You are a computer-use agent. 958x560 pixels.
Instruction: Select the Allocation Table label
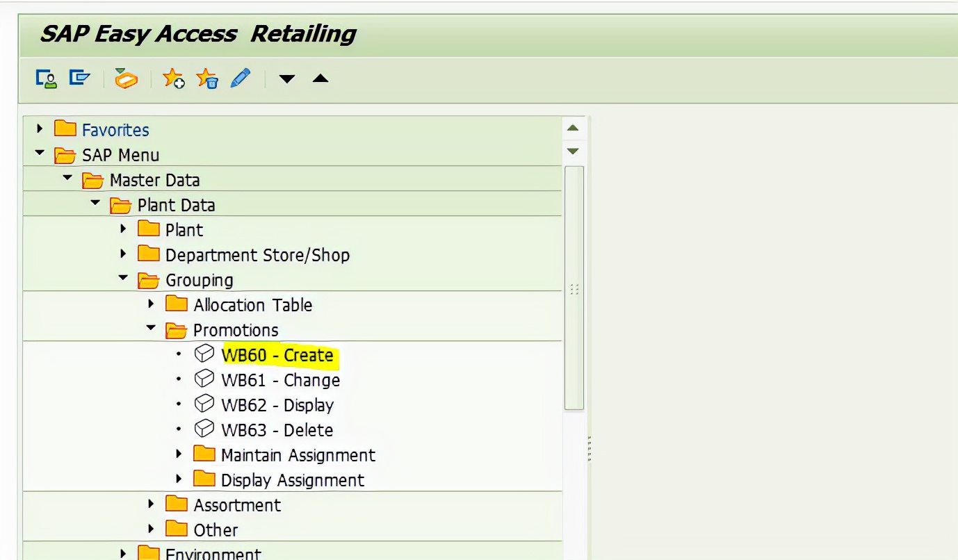click(252, 305)
